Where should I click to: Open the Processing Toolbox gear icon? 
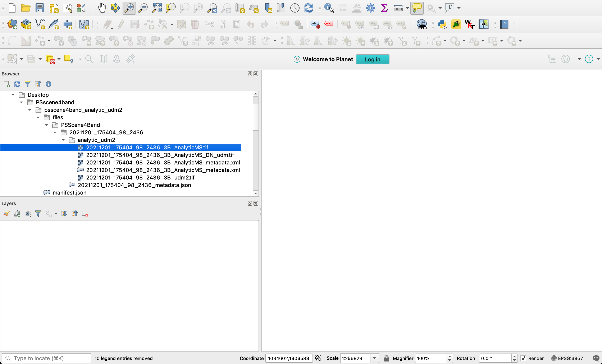pyautogui.click(x=370, y=8)
